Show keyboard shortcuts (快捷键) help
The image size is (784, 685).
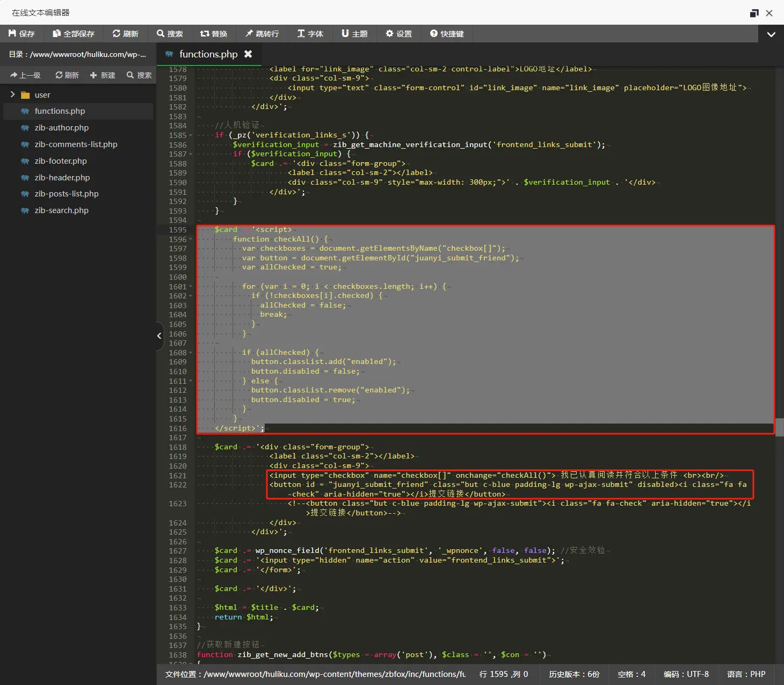pos(447,34)
